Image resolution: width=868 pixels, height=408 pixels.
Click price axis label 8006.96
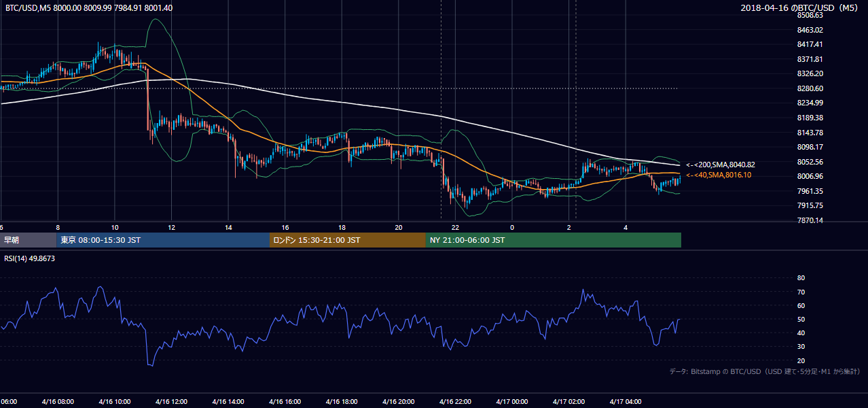pyautogui.click(x=810, y=176)
